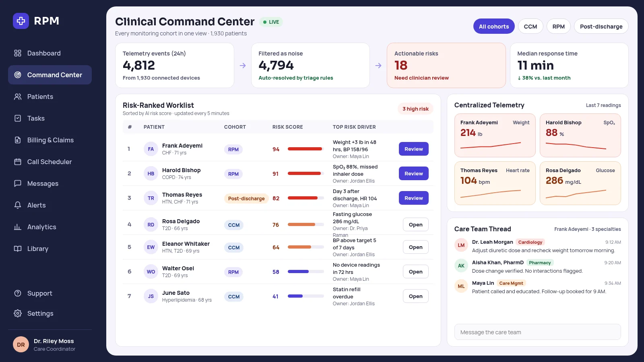Click the Patients people icon
Viewport: 644px width, 362px height.
(x=18, y=97)
